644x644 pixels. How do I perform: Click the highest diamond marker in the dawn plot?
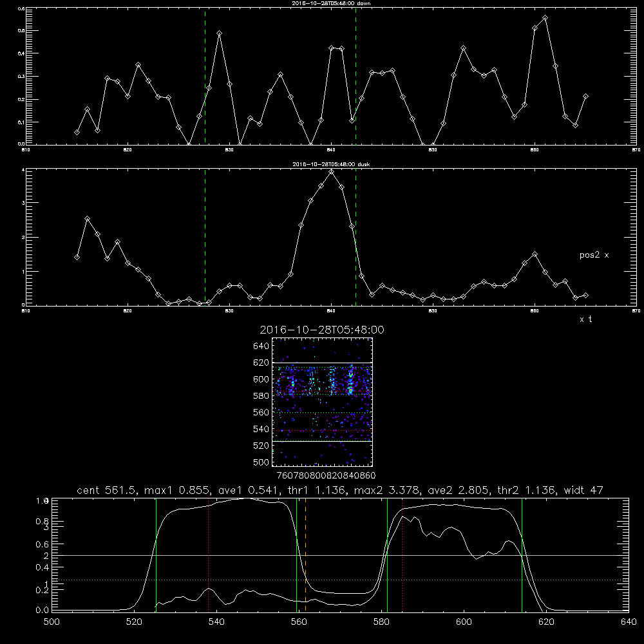(x=545, y=18)
